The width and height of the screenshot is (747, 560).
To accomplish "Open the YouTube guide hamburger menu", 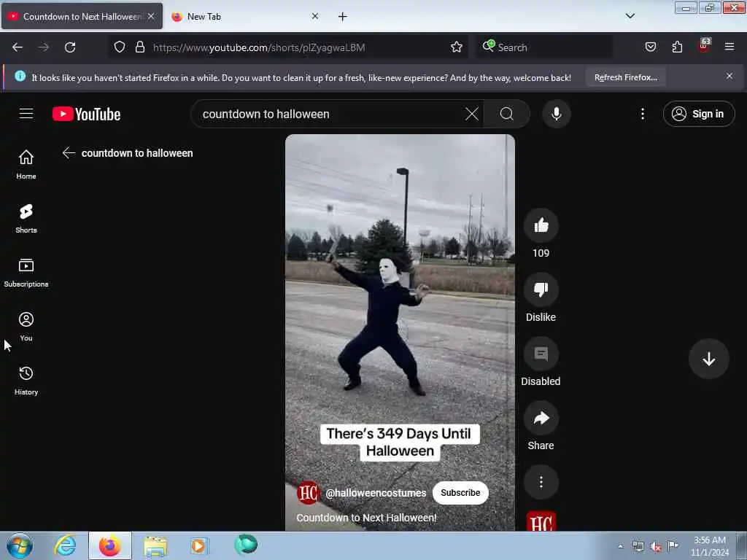I will pos(26,114).
